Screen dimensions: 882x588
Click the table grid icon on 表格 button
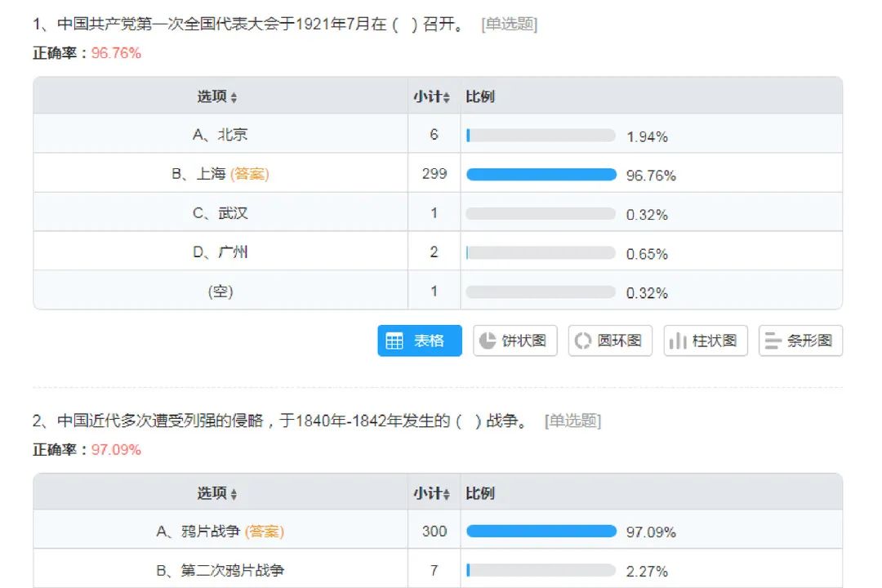394,341
